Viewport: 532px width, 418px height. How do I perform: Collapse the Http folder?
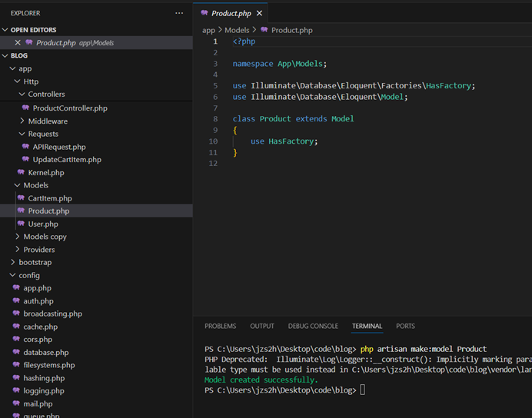tap(18, 81)
